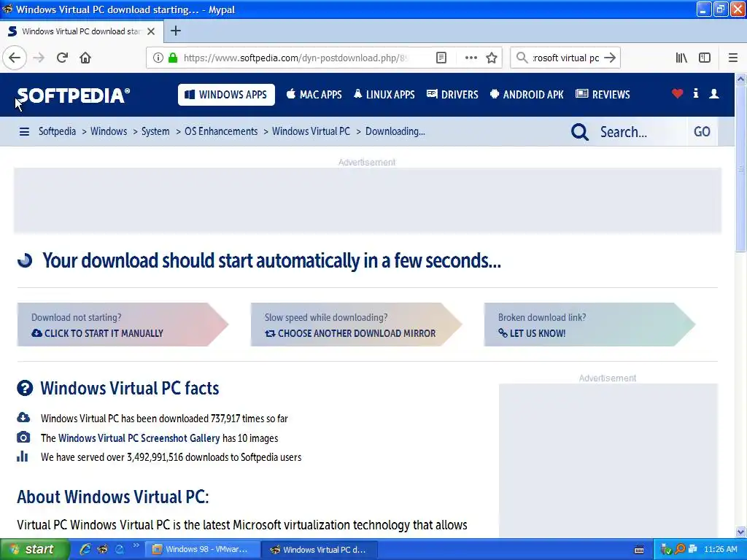747x560 pixels.
Task: Click the page URL address field
Action: coord(295,58)
